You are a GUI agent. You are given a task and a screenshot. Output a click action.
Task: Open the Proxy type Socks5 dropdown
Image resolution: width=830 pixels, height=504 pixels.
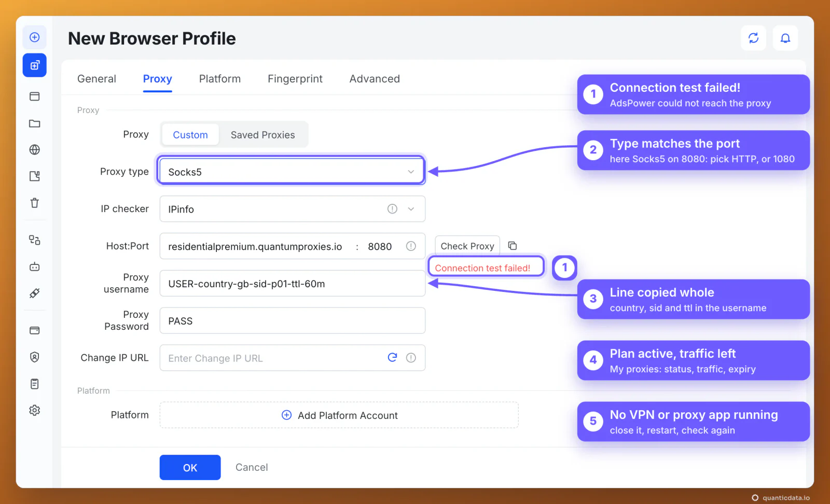tap(292, 172)
